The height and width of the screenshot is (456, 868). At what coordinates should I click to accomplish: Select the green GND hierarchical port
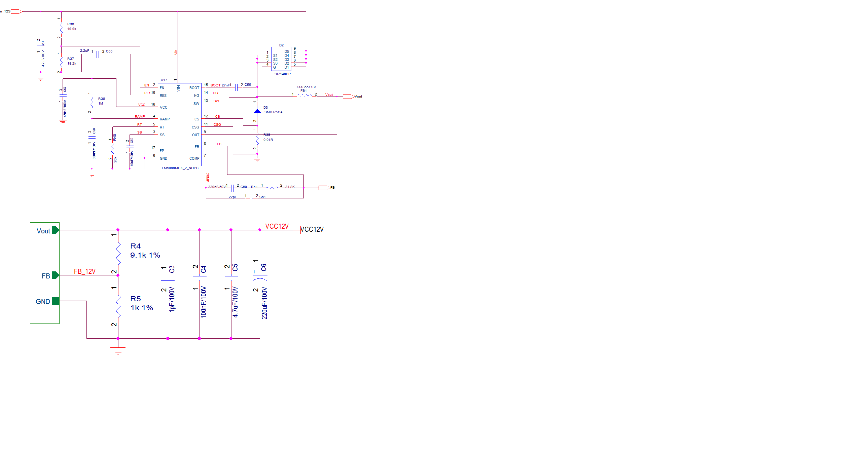pos(56,301)
